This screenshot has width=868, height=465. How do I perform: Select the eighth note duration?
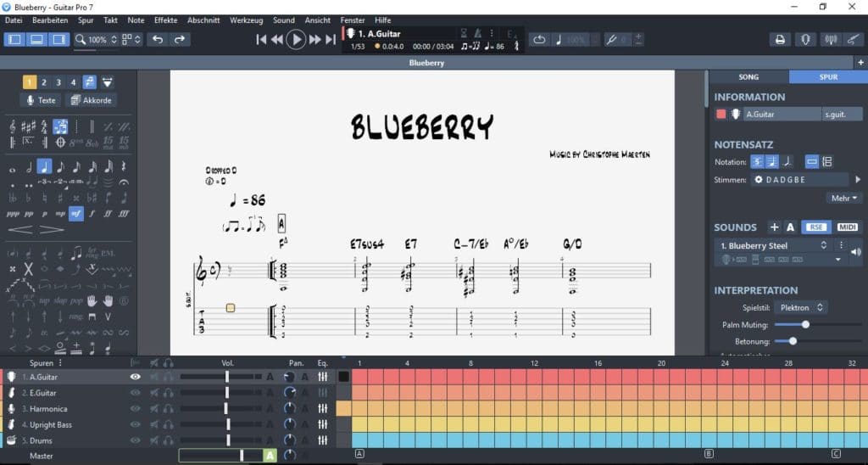(60, 166)
